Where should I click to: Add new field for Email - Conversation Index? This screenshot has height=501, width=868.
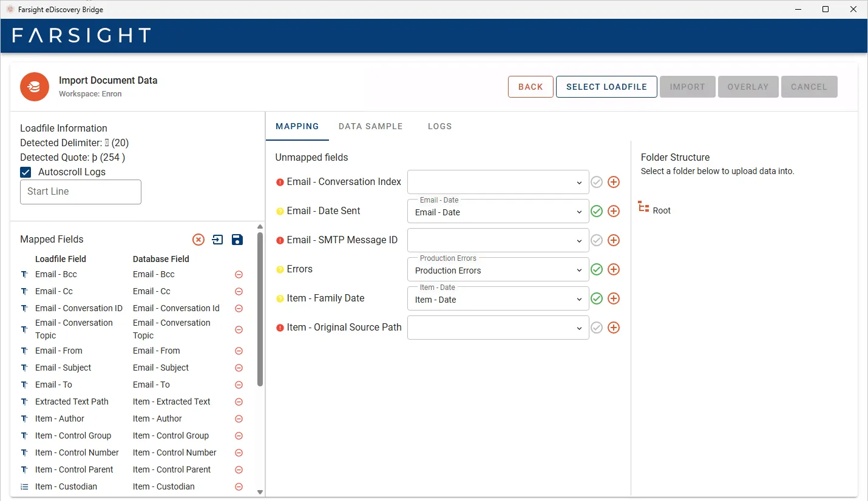(614, 182)
